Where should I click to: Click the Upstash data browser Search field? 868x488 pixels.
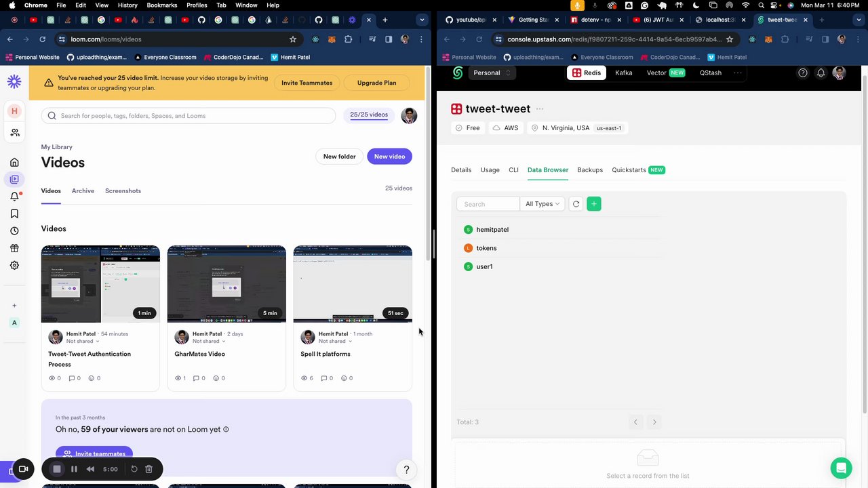pos(488,204)
